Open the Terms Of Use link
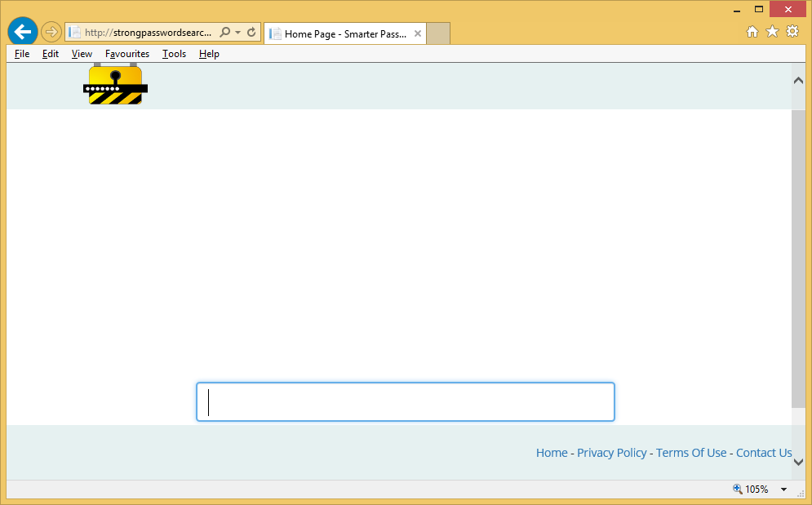The height and width of the screenshot is (505, 812). coord(690,453)
